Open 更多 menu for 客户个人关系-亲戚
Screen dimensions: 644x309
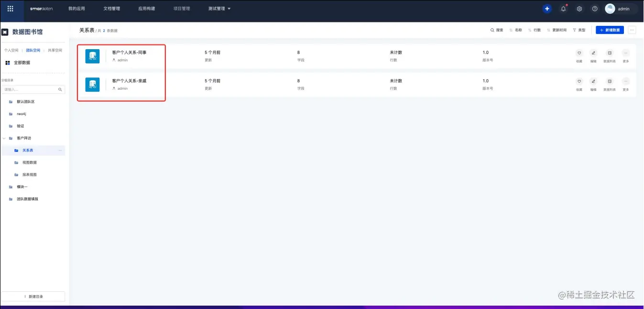pyautogui.click(x=626, y=81)
